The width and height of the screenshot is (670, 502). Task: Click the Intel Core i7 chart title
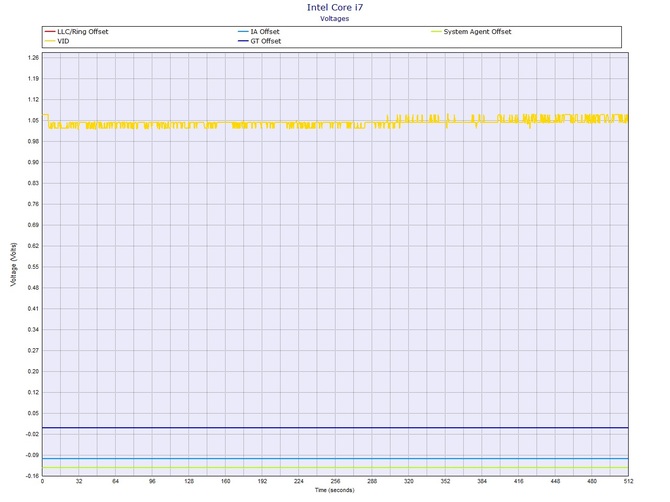tap(335, 7)
